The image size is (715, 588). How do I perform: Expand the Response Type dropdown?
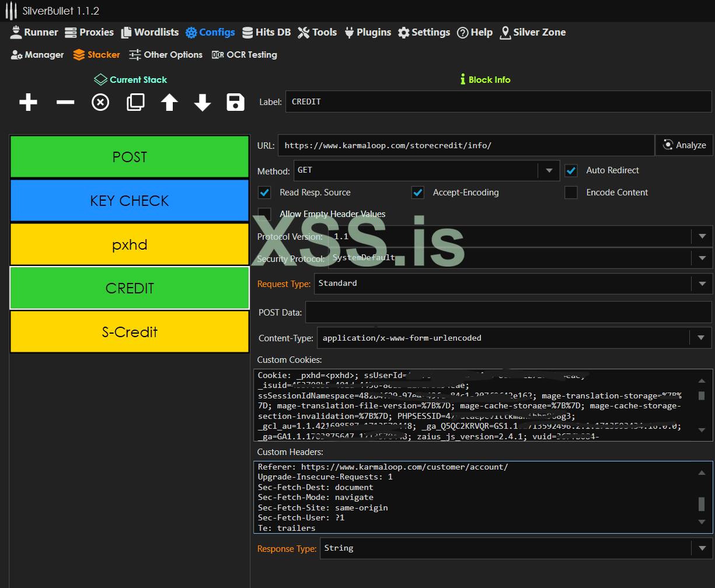pyautogui.click(x=701, y=548)
